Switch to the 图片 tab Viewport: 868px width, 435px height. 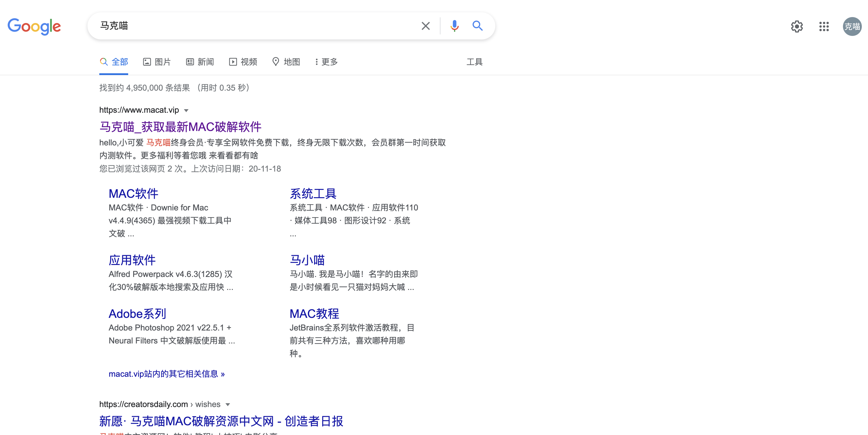pyautogui.click(x=157, y=62)
